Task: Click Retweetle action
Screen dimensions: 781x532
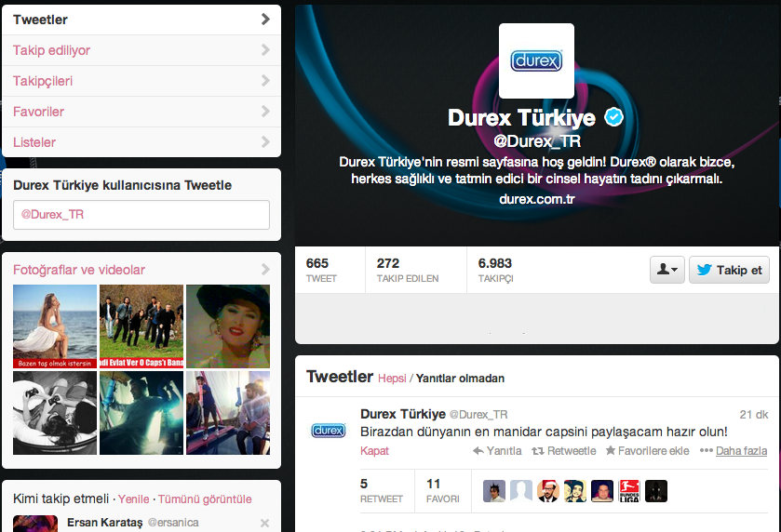Action: click(564, 451)
